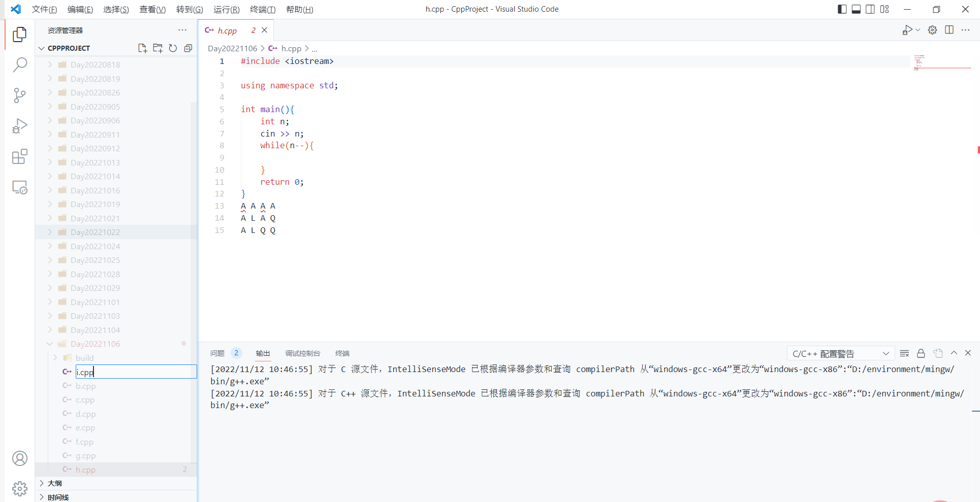The width and height of the screenshot is (980, 502).
Task: Open the 编辑(E) menu
Action: click(x=80, y=9)
